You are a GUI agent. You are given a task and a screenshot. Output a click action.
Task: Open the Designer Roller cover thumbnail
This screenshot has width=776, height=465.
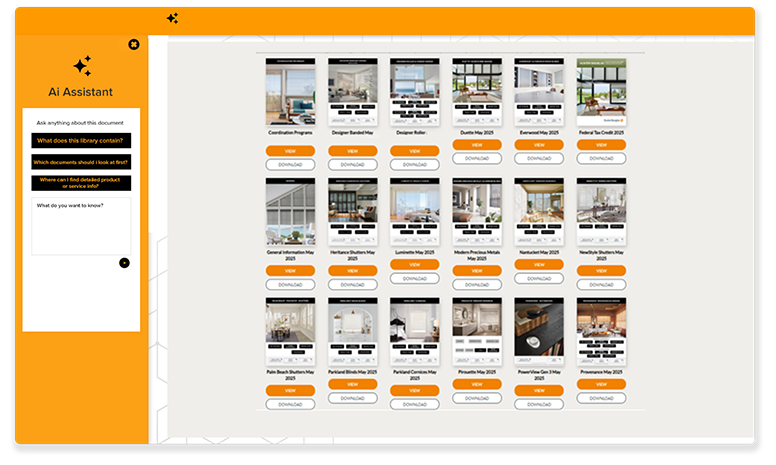coord(415,92)
